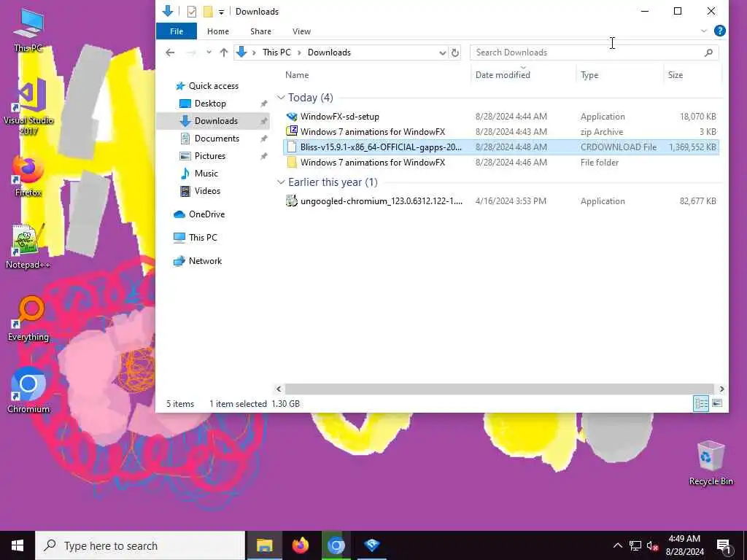Go up one folder level

click(223, 52)
